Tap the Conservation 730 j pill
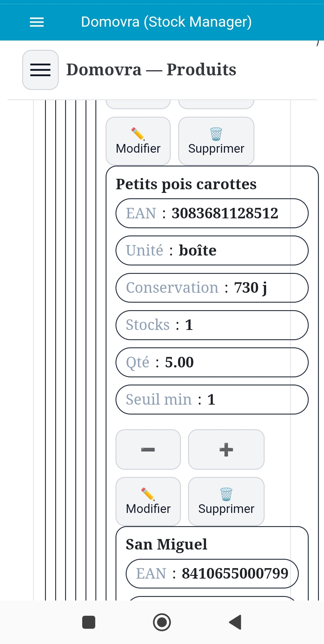Image resolution: width=324 pixels, height=644 pixels. (x=212, y=288)
